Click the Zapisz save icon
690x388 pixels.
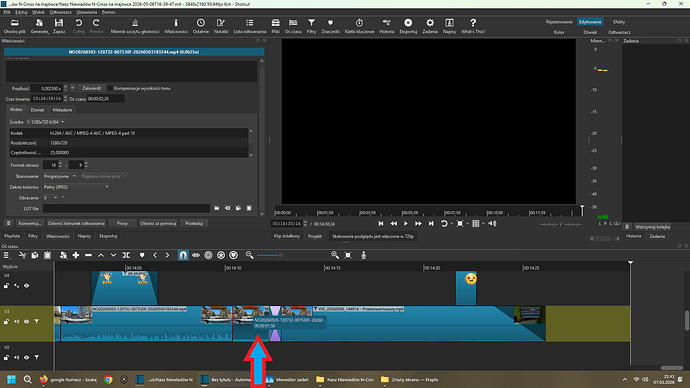[x=59, y=26]
